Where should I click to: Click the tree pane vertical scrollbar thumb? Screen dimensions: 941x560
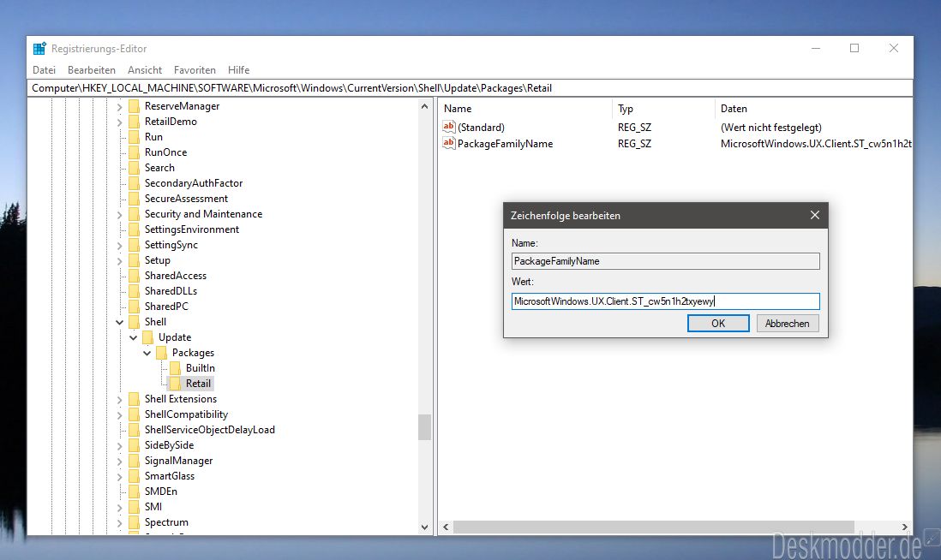424,427
